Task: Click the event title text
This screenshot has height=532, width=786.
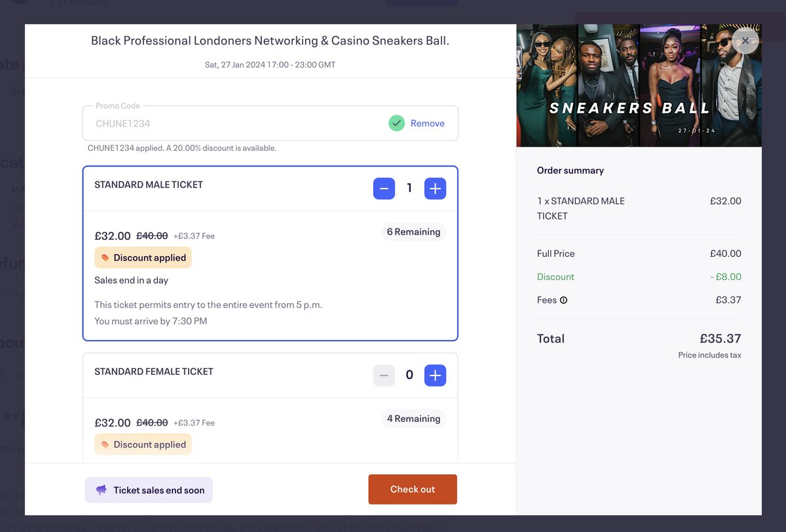Action: [270, 41]
